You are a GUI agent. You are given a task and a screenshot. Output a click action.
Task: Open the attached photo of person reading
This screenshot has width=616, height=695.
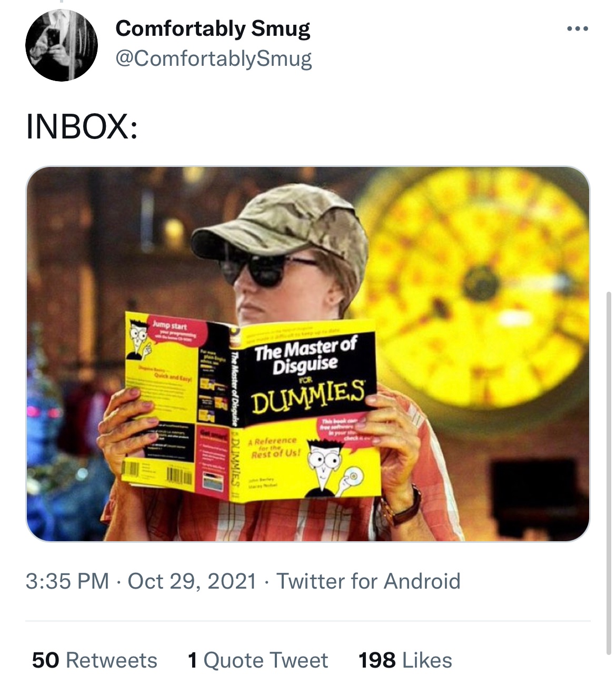click(308, 354)
